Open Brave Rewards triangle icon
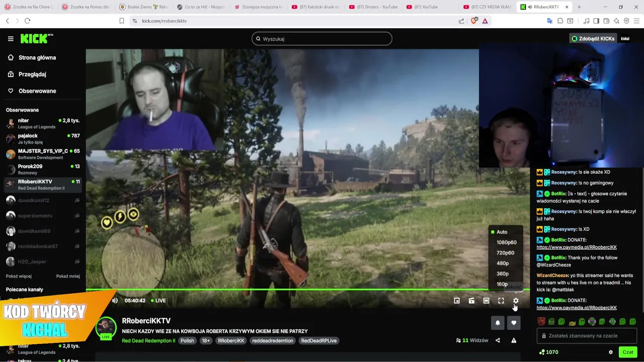Viewport: 644px width, 362px height. [x=485, y=21]
